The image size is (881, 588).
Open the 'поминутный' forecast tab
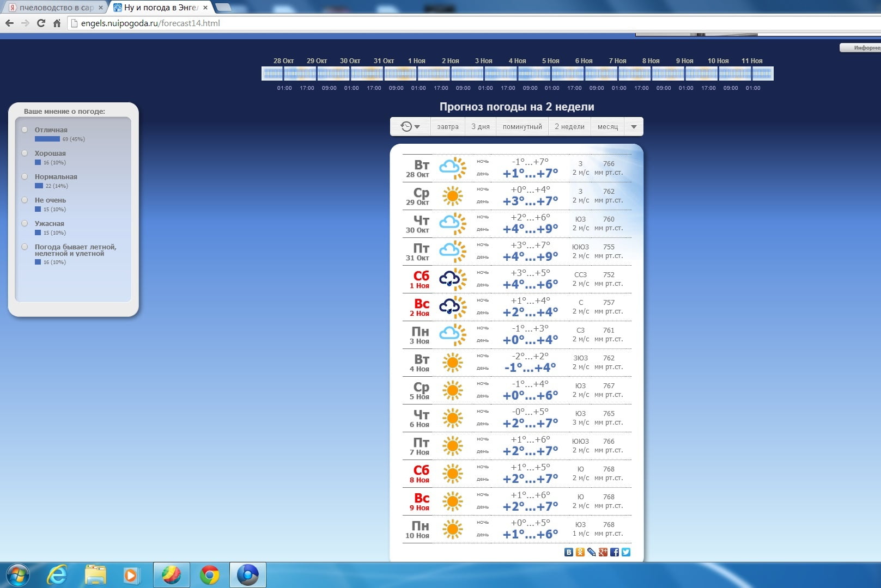(522, 127)
